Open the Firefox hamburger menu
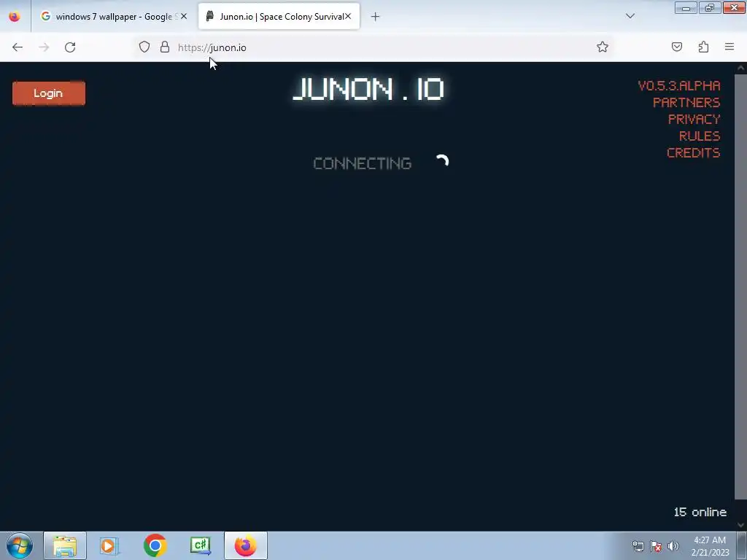This screenshot has height=560, width=747. click(x=729, y=47)
